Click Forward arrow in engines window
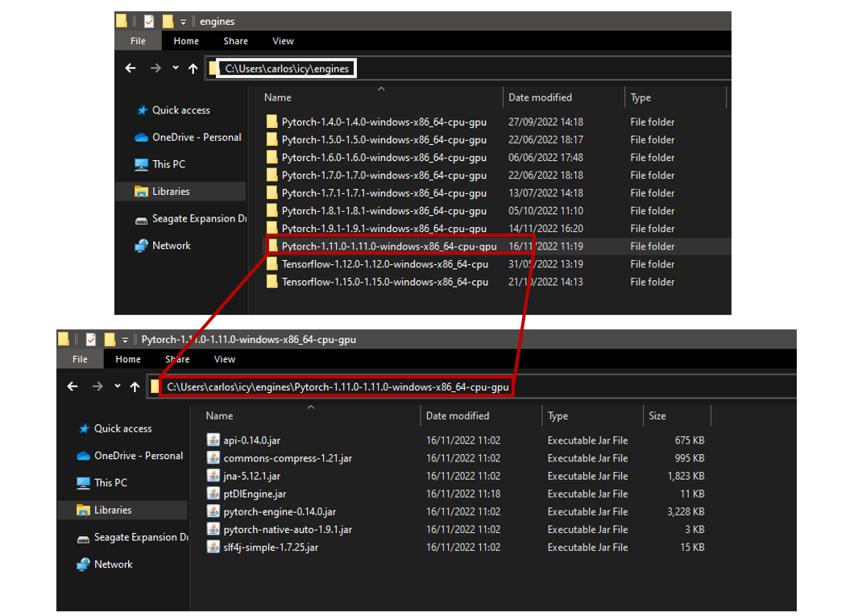This screenshot has width=858, height=616. (x=155, y=68)
